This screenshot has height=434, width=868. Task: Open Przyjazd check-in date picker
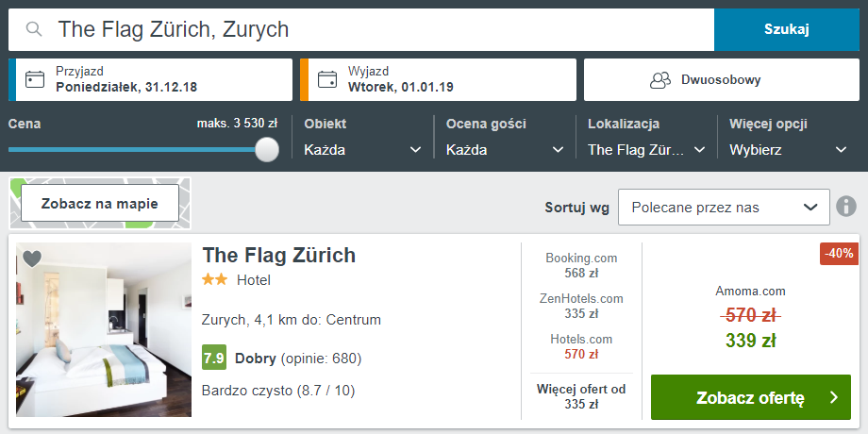(151, 79)
